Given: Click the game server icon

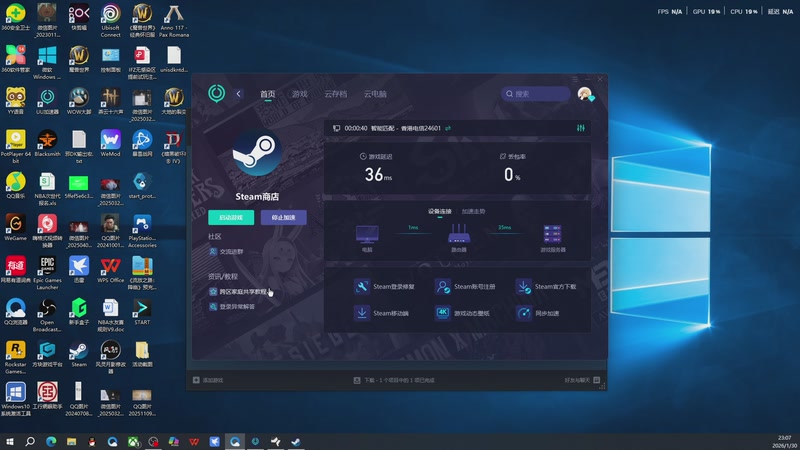Looking at the screenshot, I should pos(553,234).
